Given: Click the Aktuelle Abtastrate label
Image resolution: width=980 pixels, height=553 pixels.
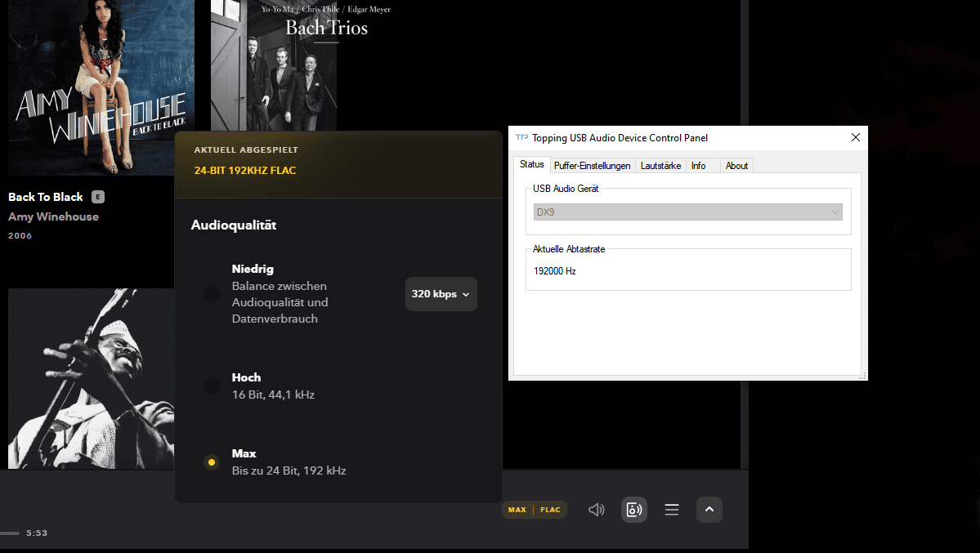Looking at the screenshot, I should tap(569, 248).
